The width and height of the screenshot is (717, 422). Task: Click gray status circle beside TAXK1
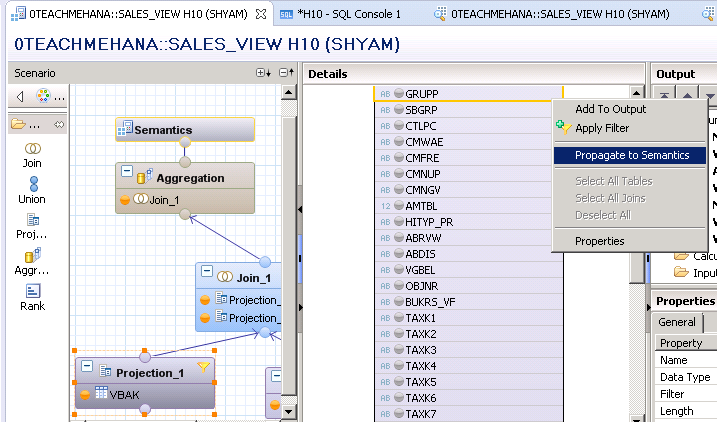click(x=398, y=318)
